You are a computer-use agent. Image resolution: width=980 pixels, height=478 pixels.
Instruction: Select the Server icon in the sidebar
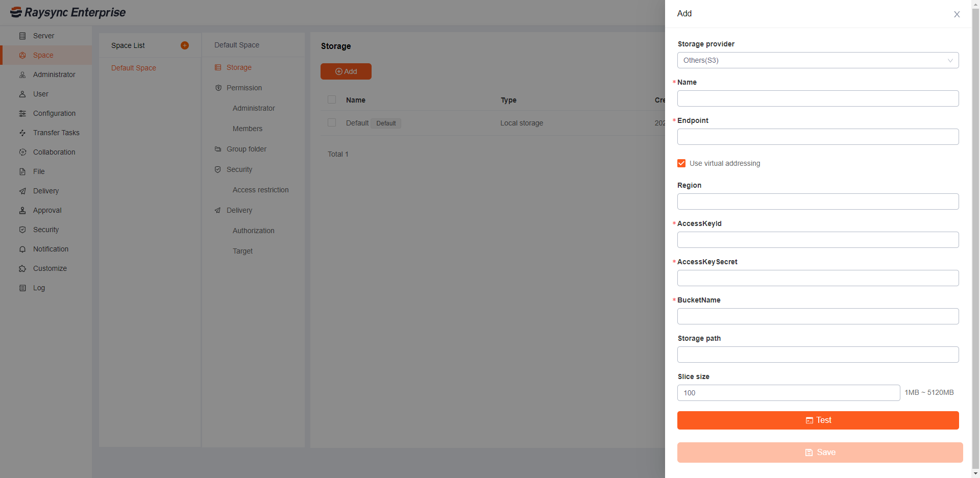[22, 36]
